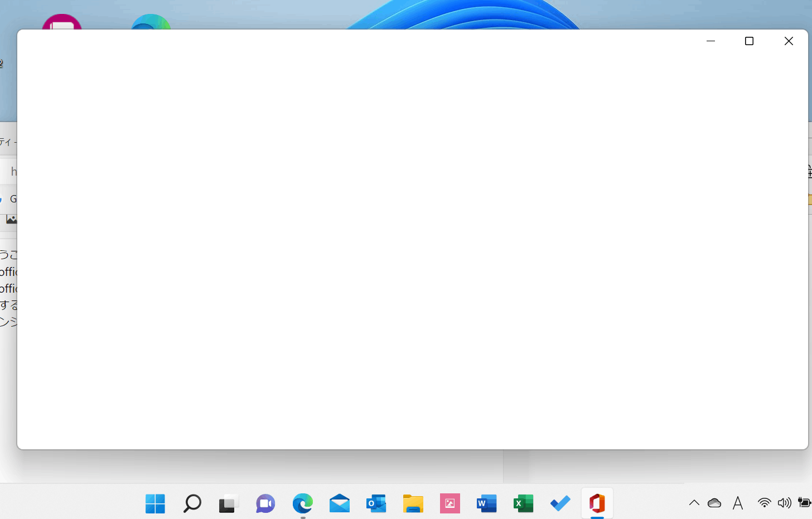Open Windows Search

point(191,503)
